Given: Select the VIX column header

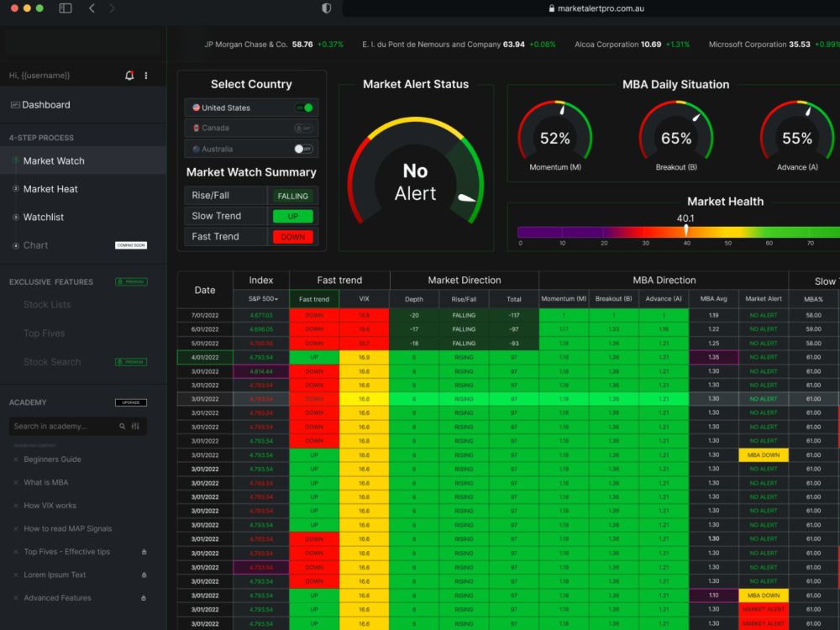Looking at the screenshot, I should 365,299.
